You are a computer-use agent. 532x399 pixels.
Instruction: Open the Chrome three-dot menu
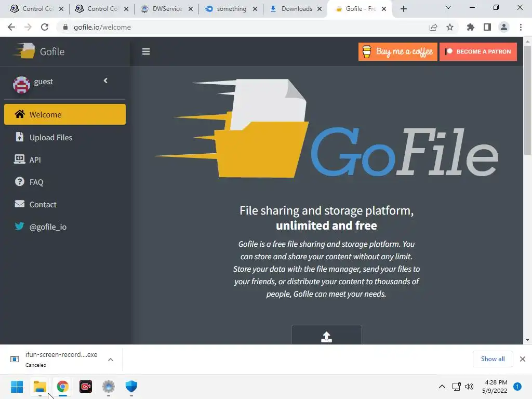point(521,27)
